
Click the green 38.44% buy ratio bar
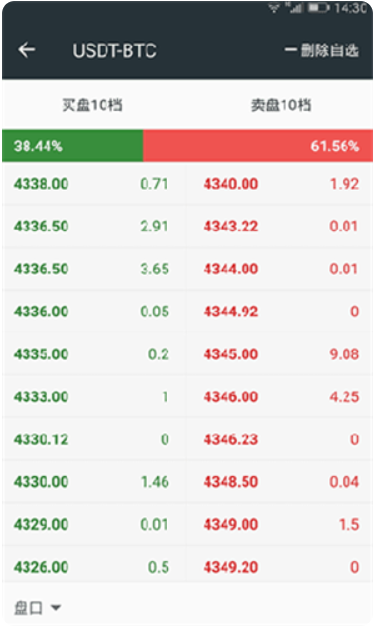tap(72, 146)
